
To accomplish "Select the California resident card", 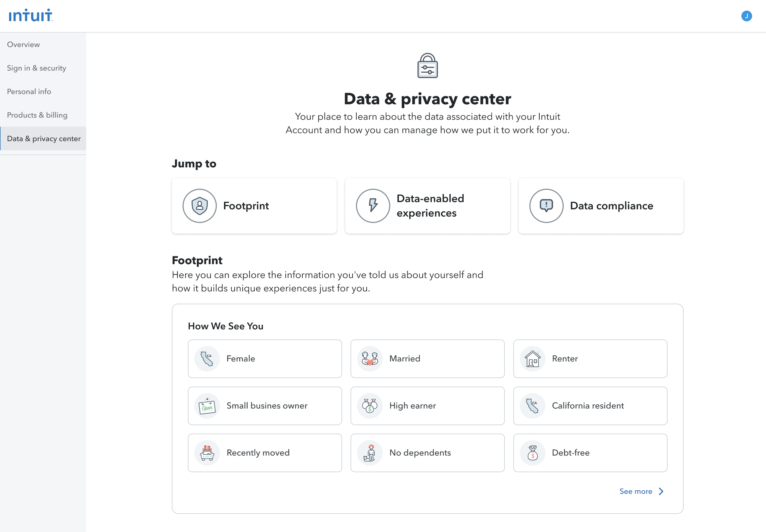I will click(x=590, y=406).
